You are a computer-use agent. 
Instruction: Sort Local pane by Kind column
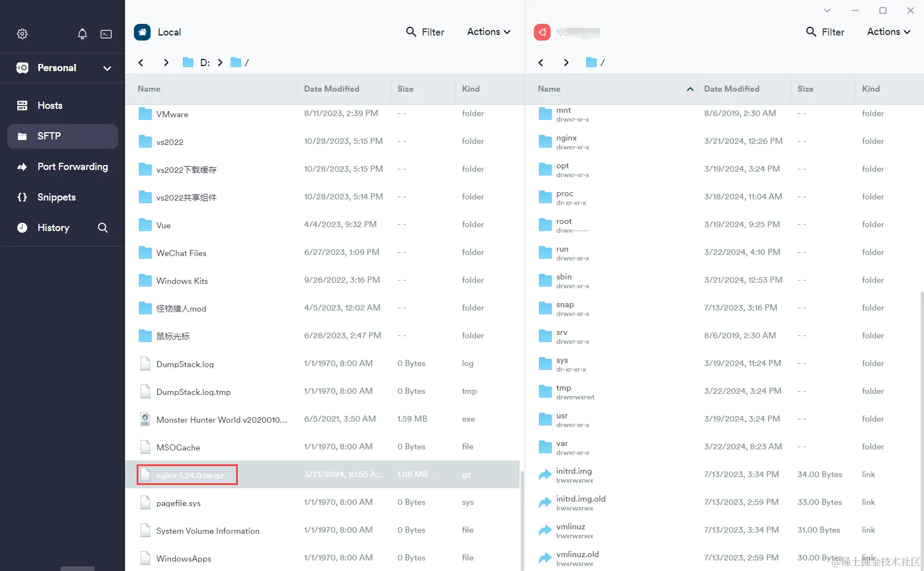point(471,89)
